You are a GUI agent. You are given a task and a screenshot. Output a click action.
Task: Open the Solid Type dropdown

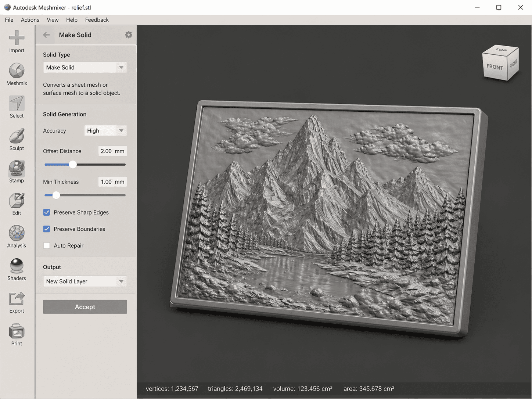click(85, 67)
